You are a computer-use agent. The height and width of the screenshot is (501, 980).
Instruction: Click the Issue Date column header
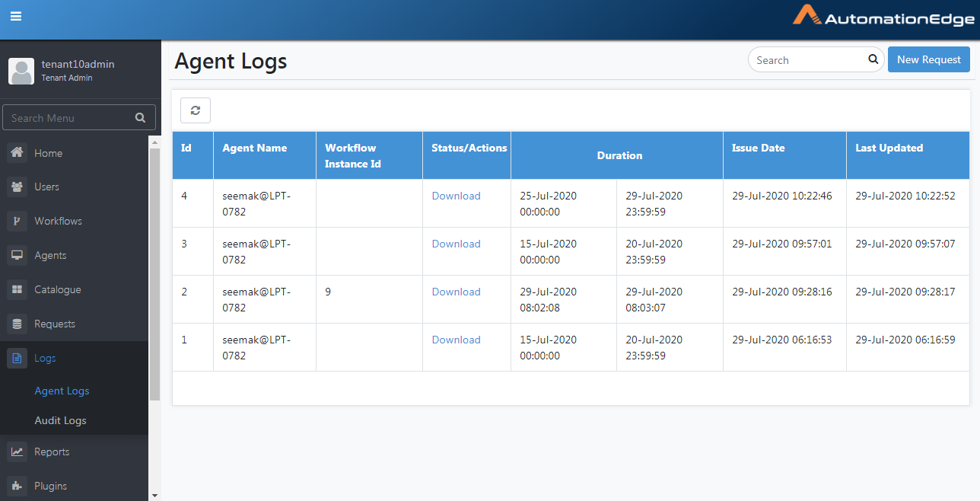784,155
